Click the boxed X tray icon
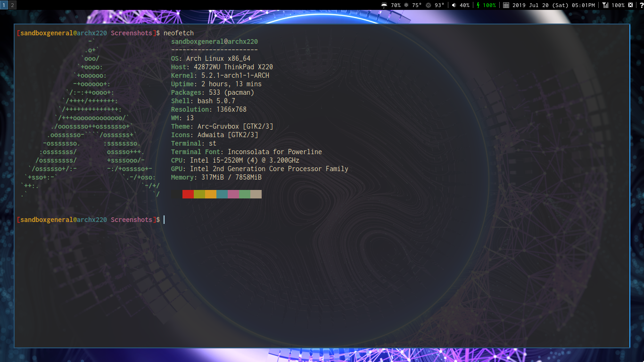 pos(630,5)
